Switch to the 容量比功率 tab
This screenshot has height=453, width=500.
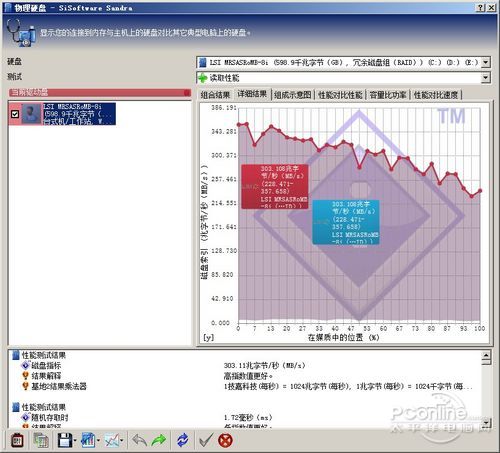click(x=388, y=95)
